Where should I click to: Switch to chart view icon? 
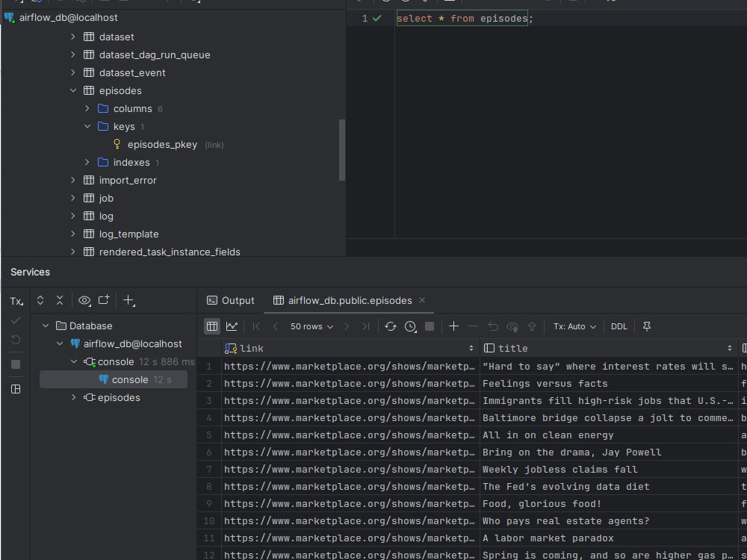coord(232,326)
